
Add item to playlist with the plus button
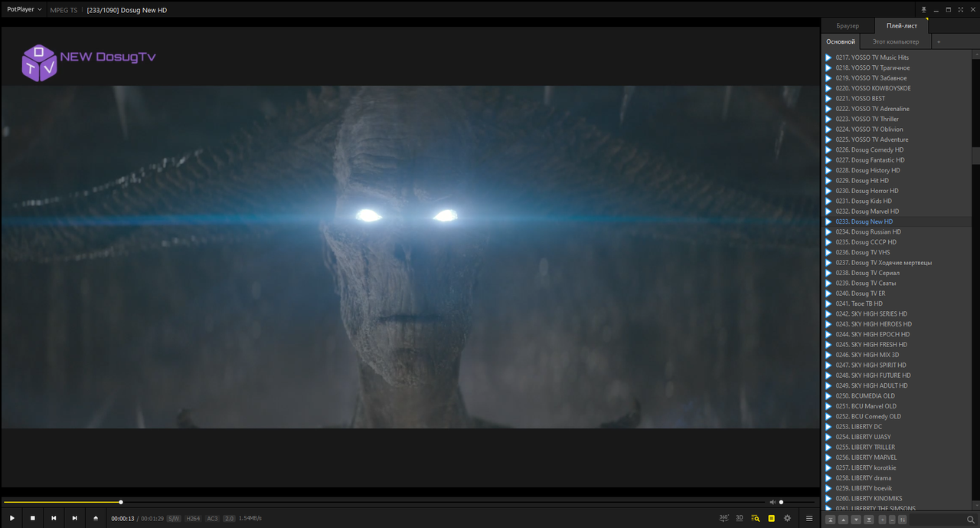pos(883,520)
